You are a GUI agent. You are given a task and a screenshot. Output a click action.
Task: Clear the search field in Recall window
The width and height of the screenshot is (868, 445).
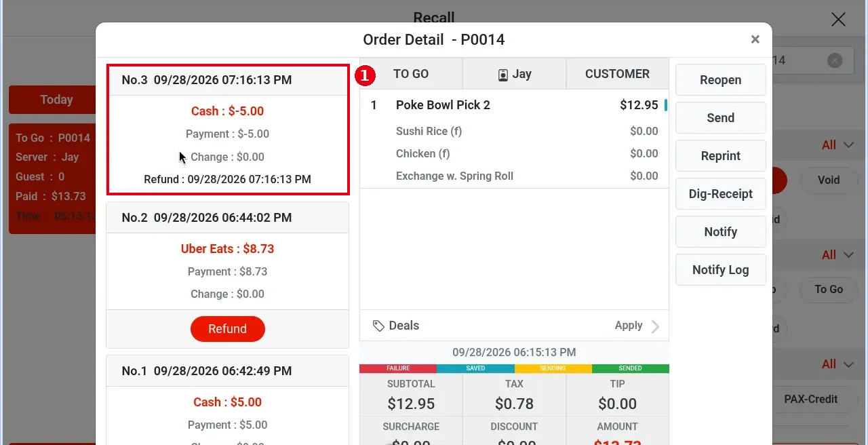point(835,60)
